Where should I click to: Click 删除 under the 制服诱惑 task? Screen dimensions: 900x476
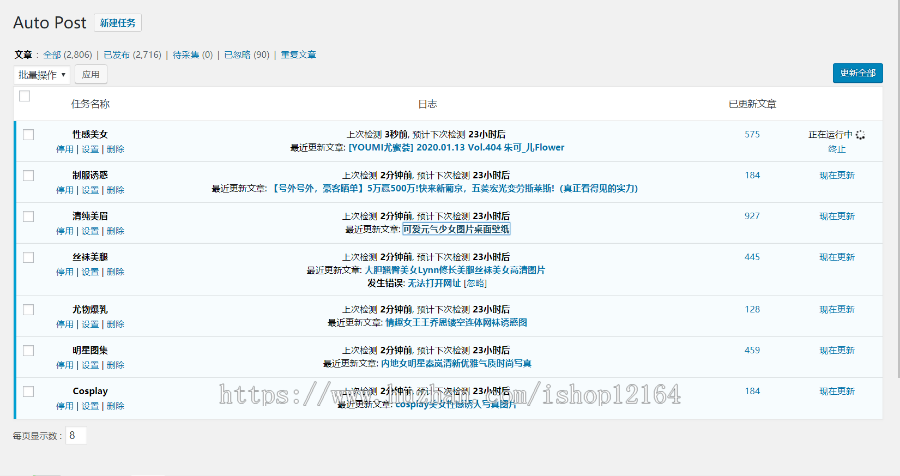(x=115, y=190)
